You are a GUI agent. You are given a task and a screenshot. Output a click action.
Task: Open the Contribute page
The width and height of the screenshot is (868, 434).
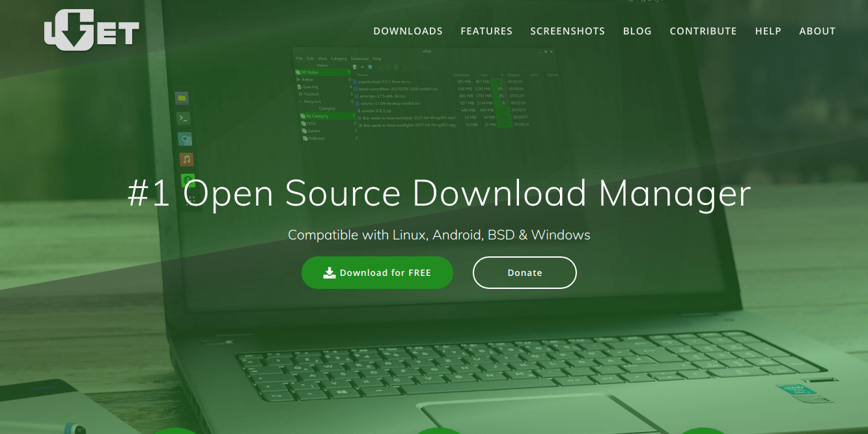[x=703, y=31]
